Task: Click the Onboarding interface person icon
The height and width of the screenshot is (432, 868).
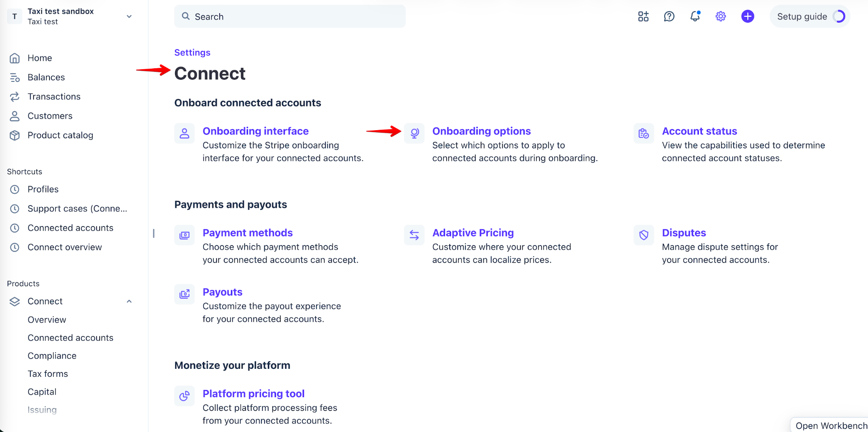Action: [184, 134]
